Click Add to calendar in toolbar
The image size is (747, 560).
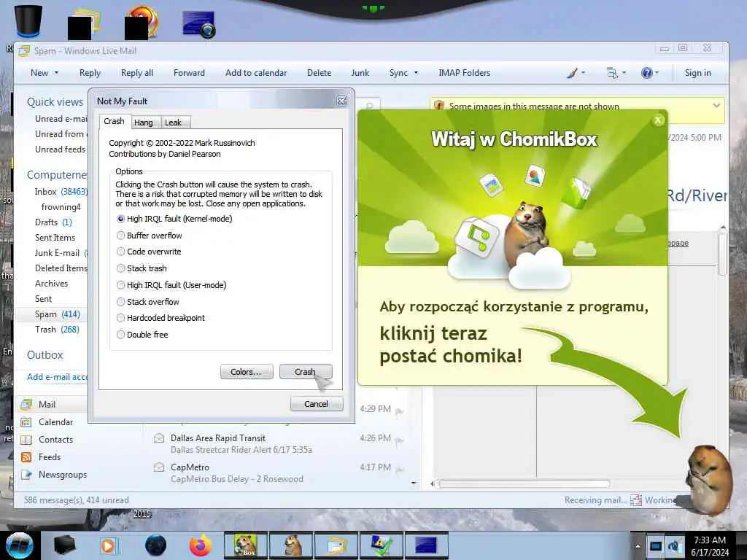pos(256,73)
